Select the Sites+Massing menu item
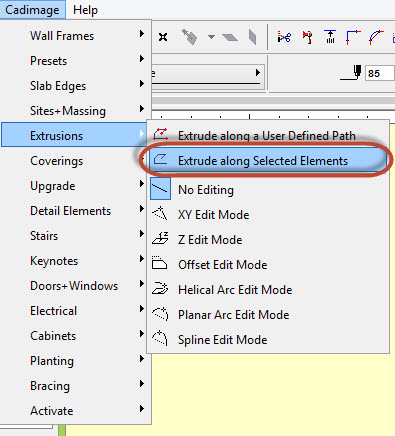 pos(75,111)
